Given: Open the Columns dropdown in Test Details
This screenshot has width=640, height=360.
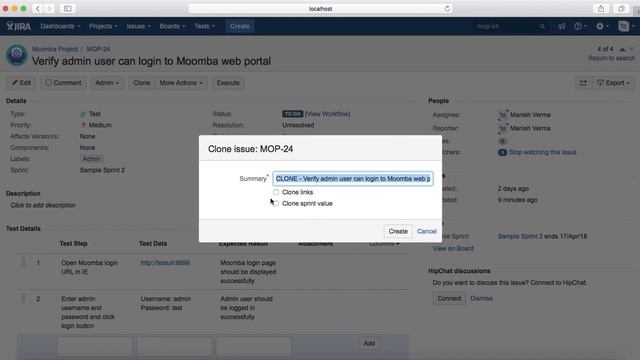Looking at the screenshot, I should click(384, 244).
